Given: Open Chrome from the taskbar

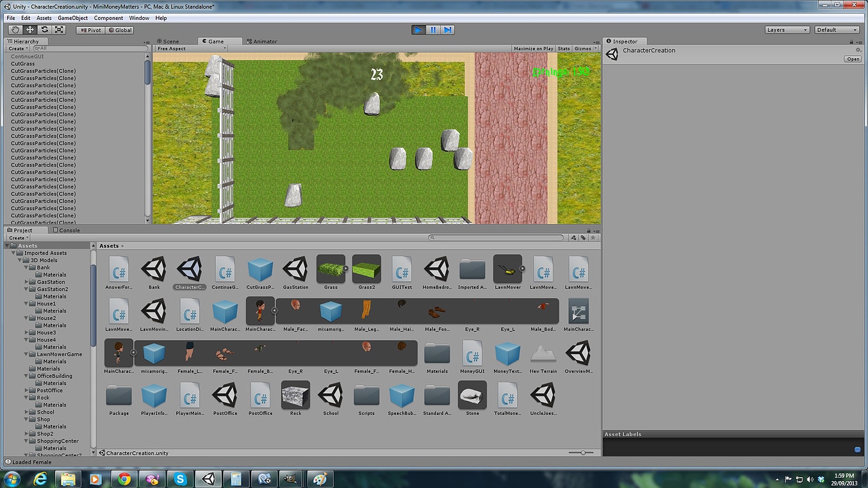Looking at the screenshot, I should 124,478.
